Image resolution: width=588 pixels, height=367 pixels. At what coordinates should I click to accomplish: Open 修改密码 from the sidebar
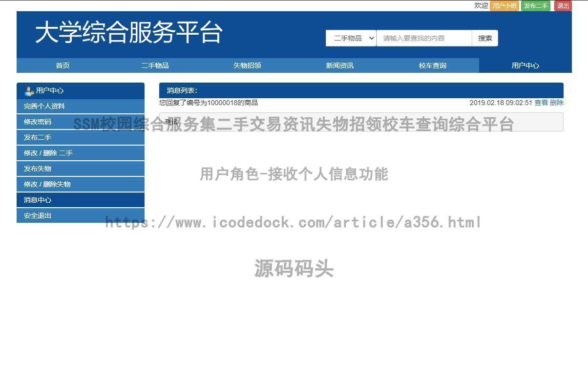coord(38,122)
